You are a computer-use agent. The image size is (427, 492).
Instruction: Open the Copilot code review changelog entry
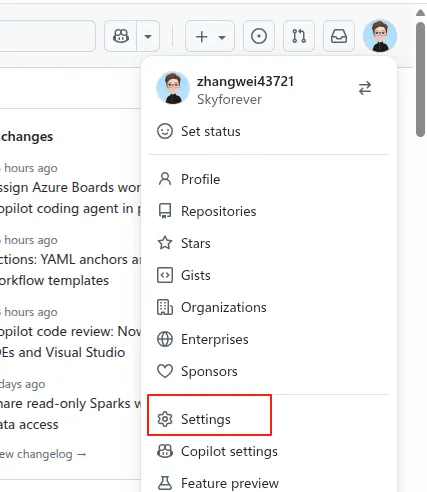tap(70, 342)
